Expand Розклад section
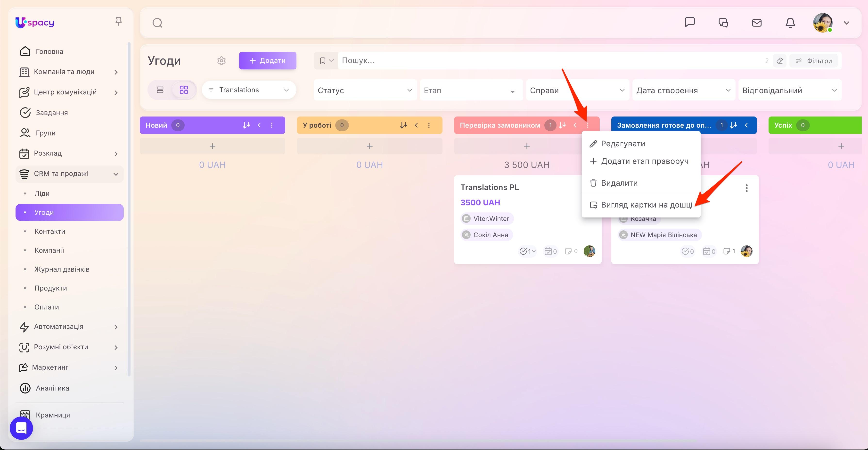Screen dimensions: 868x450 (x=69, y=153)
